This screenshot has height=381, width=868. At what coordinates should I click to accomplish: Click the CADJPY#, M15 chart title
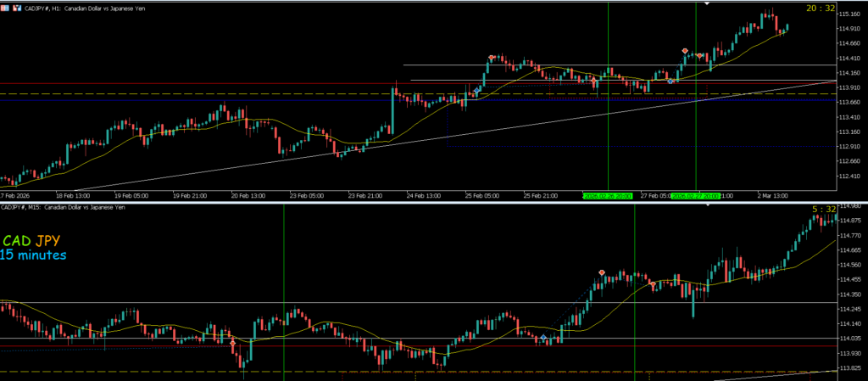(64, 207)
